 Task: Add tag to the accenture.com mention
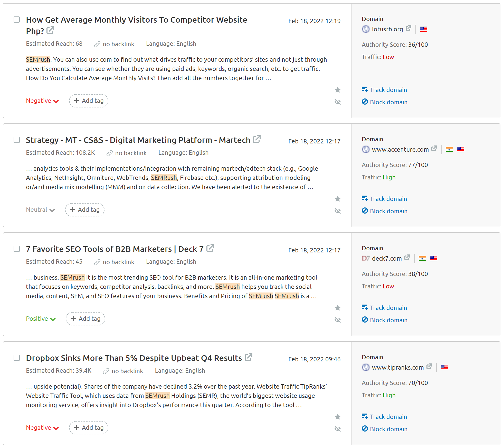click(x=85, y=210)
